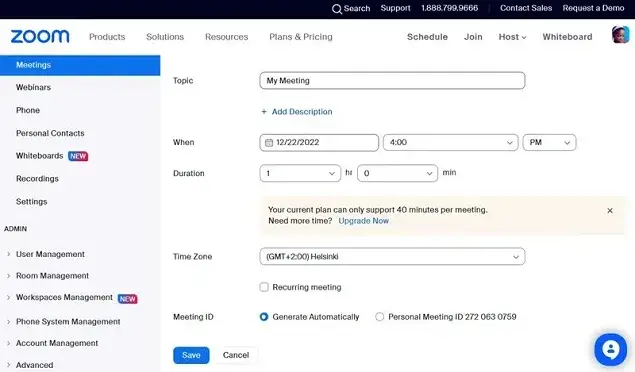Click the Add Description link
635x372 pixels.
click(302, 112)
